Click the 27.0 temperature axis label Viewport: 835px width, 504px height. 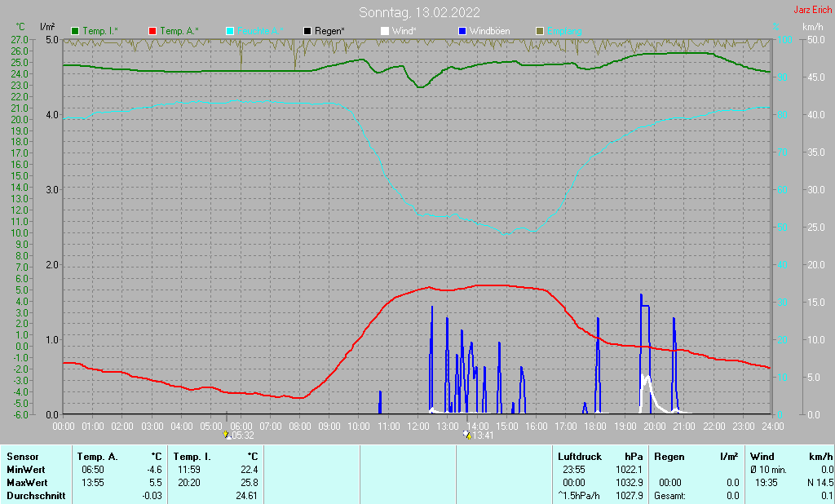(20, 39)
